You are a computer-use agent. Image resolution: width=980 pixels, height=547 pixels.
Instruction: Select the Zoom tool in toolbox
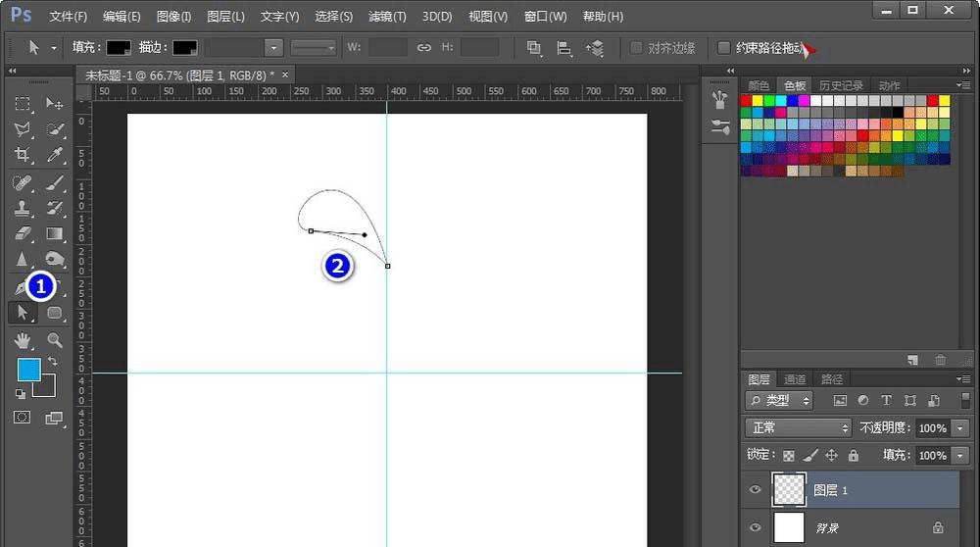click(x=55, y=340)
